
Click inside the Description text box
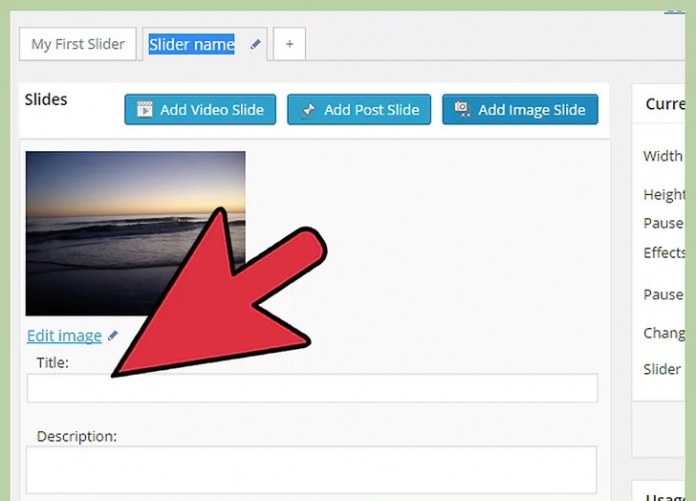pos(312,469)
